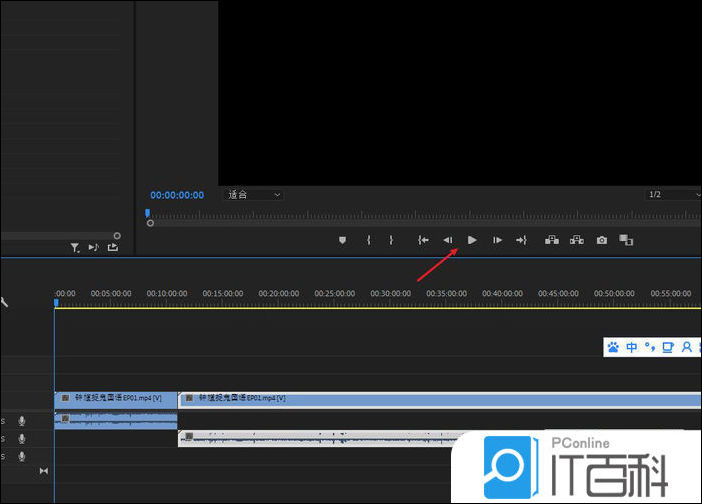702x504 pixels.
Task: Click the Baidu paw icon in IME toolbar
Action: pyautogui.click(x=613, y=347)
